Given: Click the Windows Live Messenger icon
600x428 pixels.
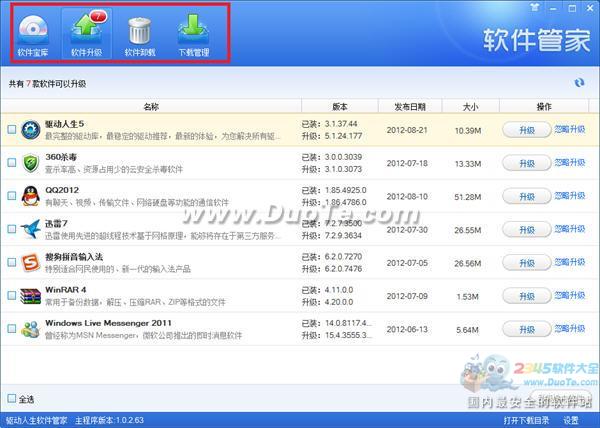Looking at the screenshot, I should (x=31, y=329).
